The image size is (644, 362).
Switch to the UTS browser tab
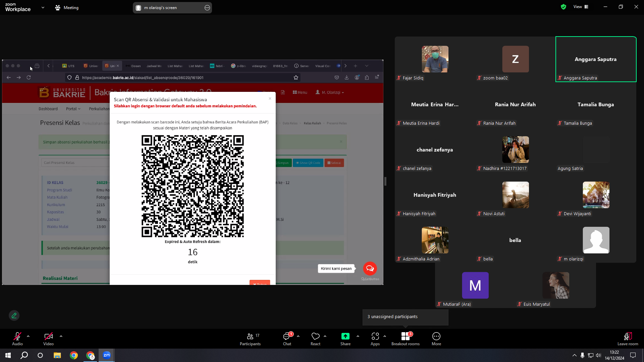click(x=68, y=66)
